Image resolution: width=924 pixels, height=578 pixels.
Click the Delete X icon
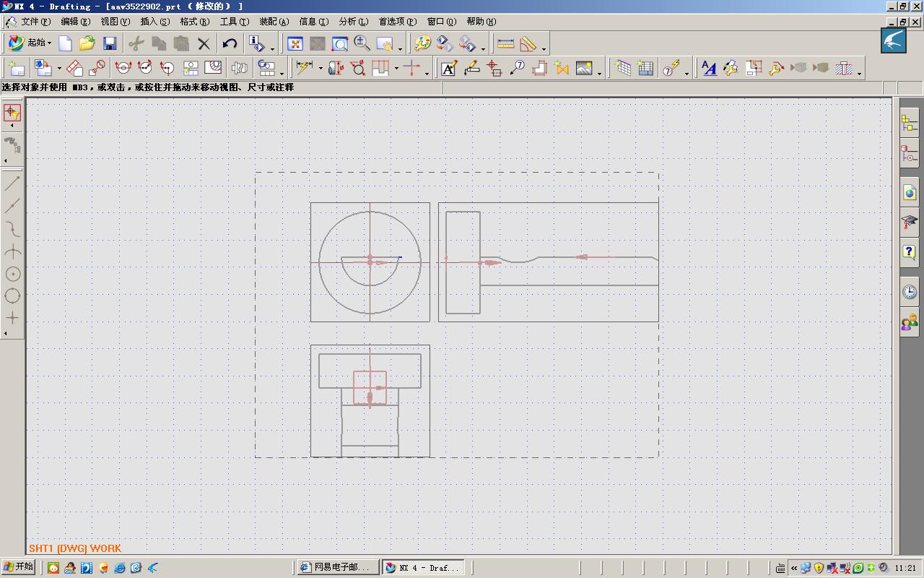[x=204, y=44]
